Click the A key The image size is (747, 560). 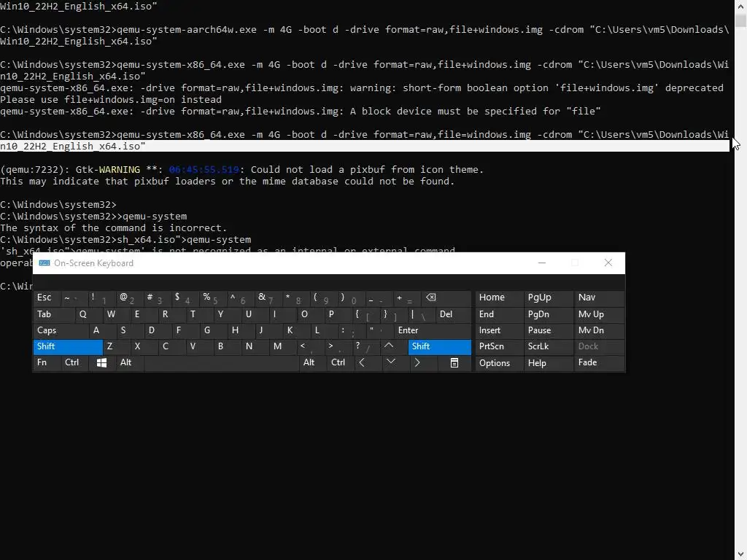click(x=102, y=330)
